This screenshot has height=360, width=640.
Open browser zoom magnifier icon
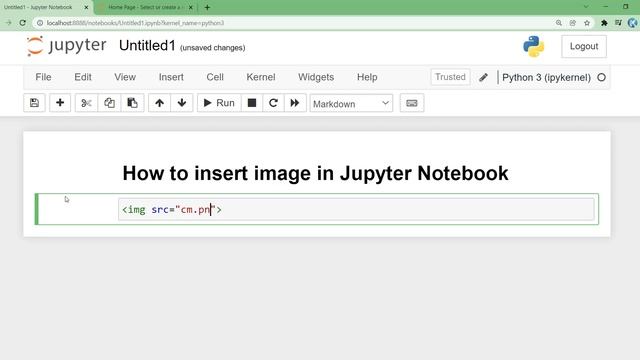coord(559,23)
